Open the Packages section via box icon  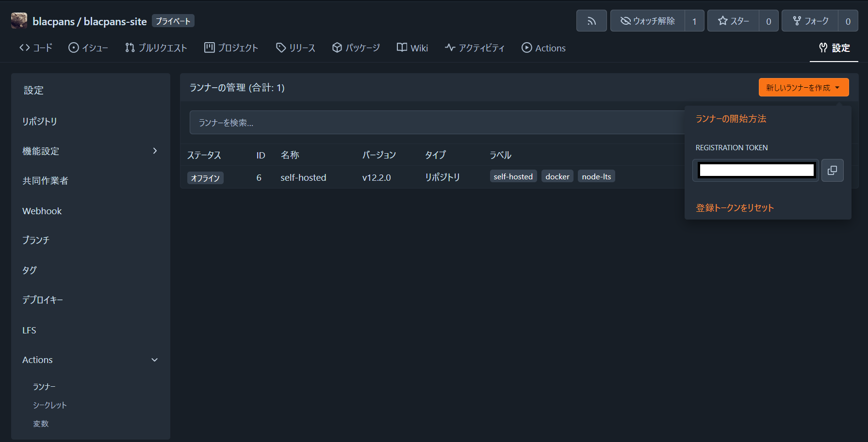pos(337,47)
